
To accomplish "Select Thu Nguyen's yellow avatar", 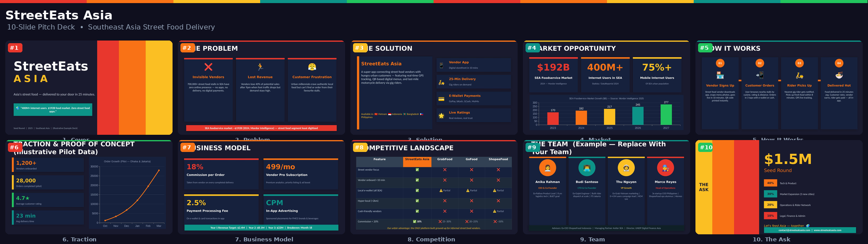I will click(626, 168).
